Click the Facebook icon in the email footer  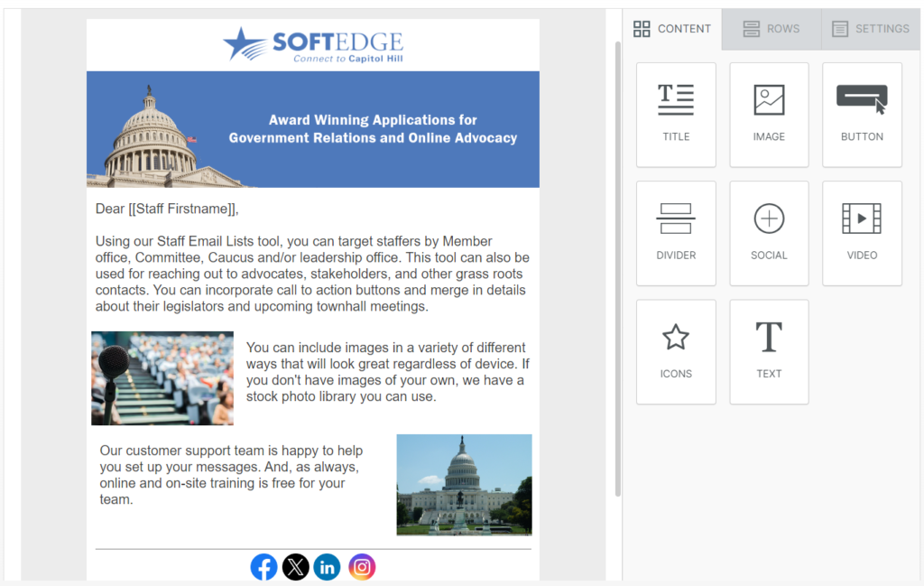(x=264, y=567)
